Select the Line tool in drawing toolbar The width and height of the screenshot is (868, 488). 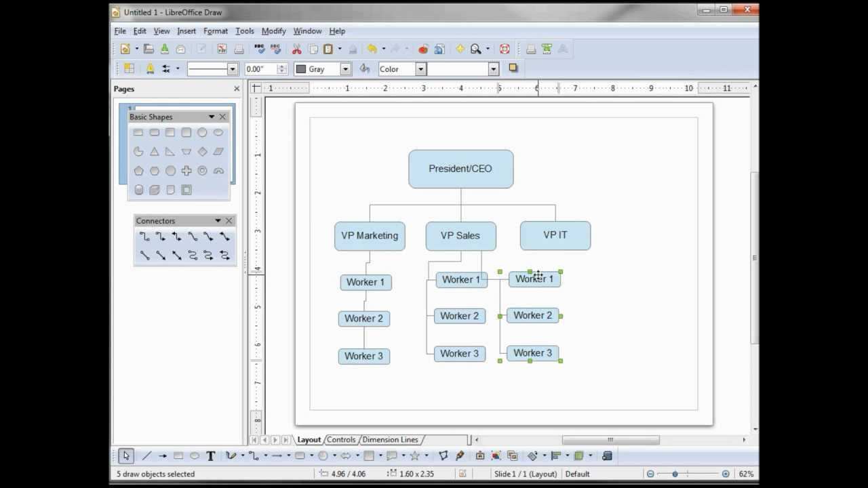pyautogui.click(x=146, y=456)
